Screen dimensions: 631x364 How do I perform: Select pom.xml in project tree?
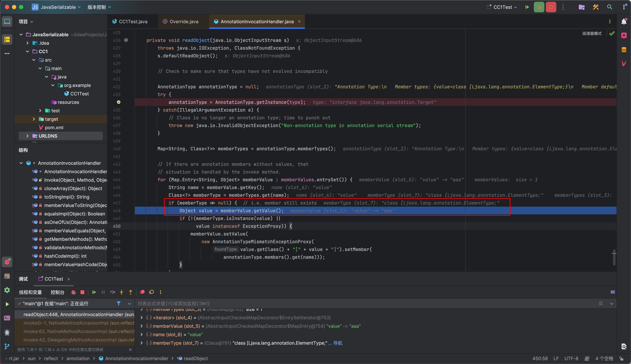click(x=54, y=127)
